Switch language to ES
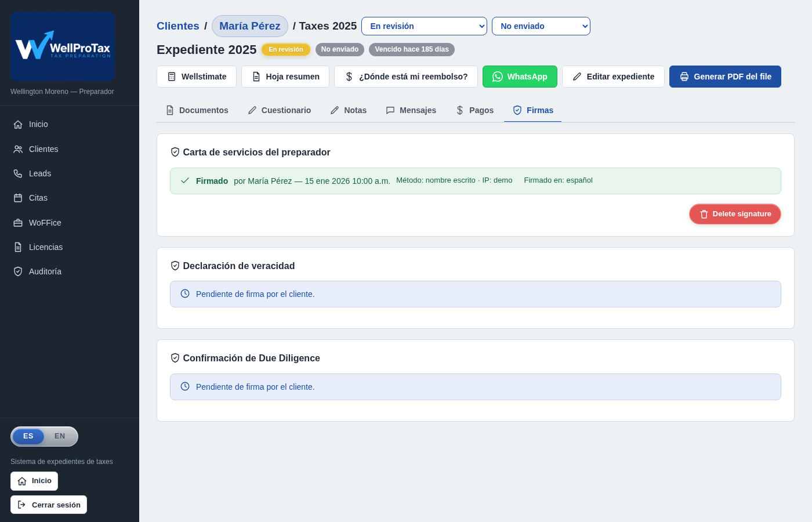Viewport: 812px width, 522px height. 28,436
